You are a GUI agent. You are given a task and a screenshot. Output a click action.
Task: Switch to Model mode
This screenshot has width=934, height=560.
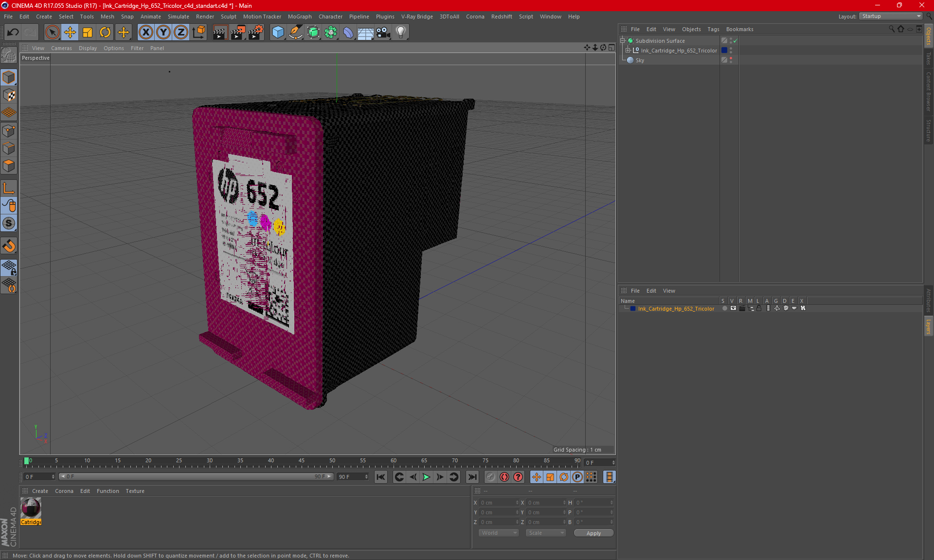click(9, 77)
